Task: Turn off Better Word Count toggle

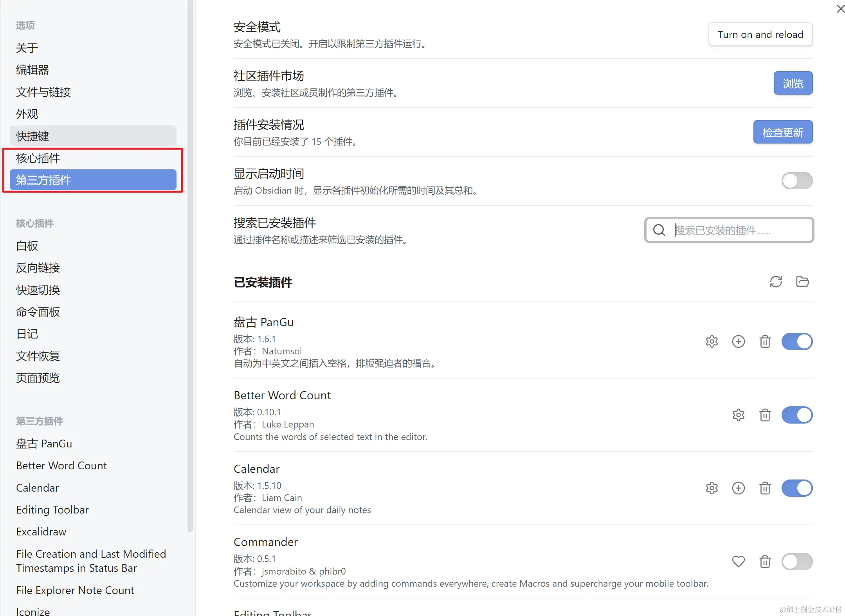Action: point(797,415)
